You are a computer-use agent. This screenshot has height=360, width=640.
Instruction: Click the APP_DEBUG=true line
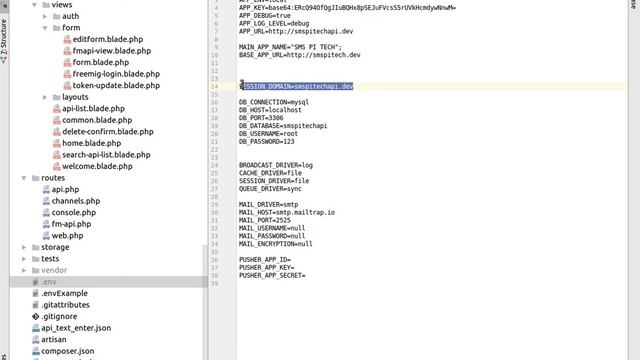(265, 16)
